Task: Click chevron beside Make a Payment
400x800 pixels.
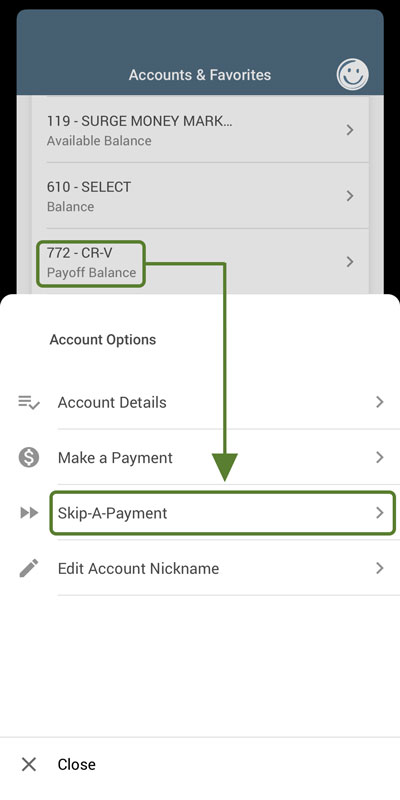Action: click(379, 458)
